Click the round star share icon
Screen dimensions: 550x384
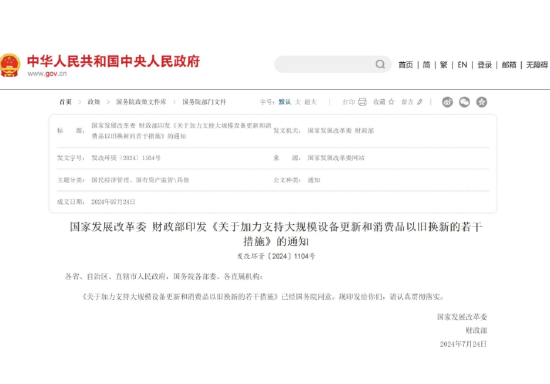point(482,102)
